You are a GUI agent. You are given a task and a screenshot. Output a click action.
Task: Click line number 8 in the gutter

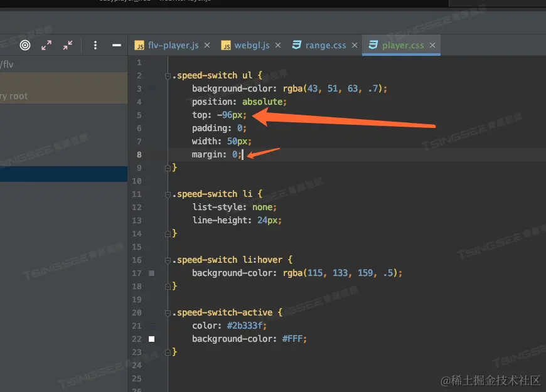click(139, 154)
